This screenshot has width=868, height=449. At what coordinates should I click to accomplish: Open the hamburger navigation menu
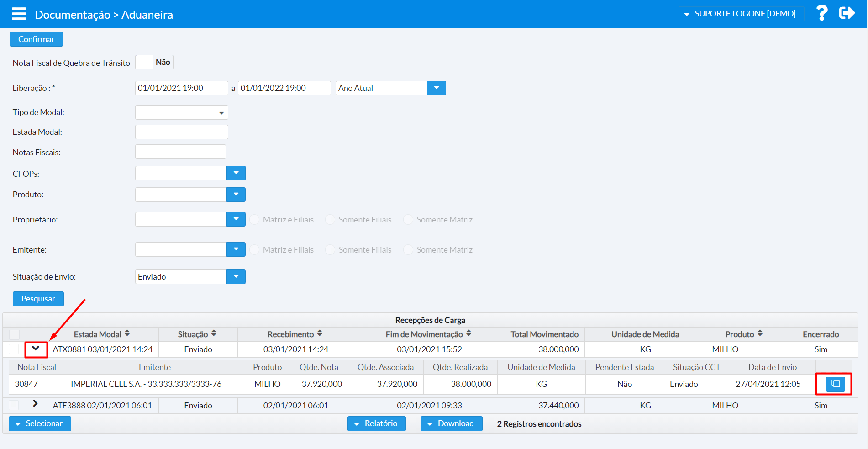[19, 14]
